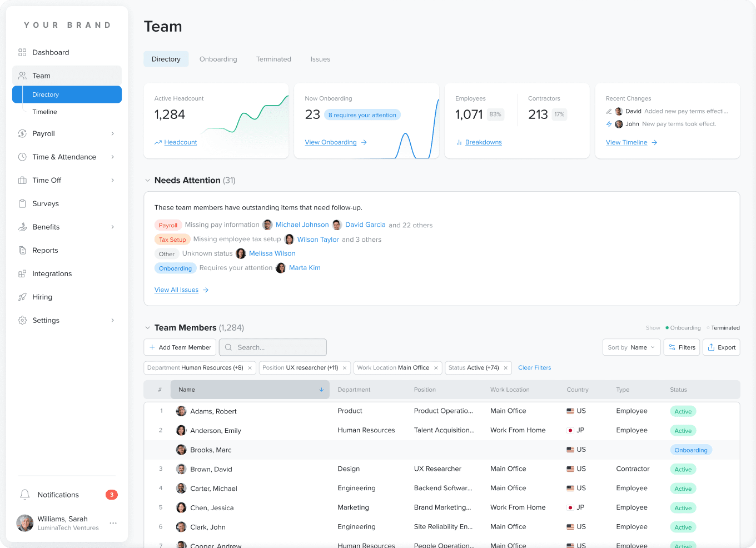Sort table by the Name column header
Viewport: 756px width, 548px height.
click(250, 390)
